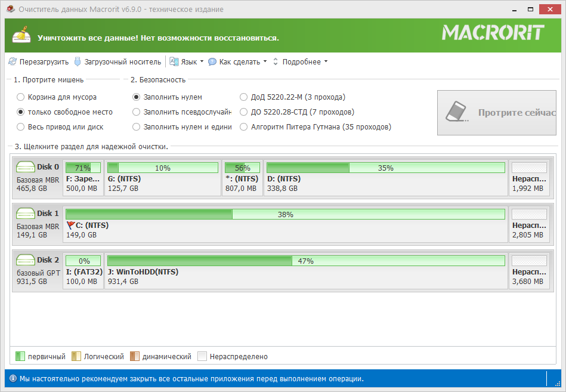The height and width of the screenshot is (392, 566).
Task: Choose Заполнить нулем wipe method
Action: point(167,97)
